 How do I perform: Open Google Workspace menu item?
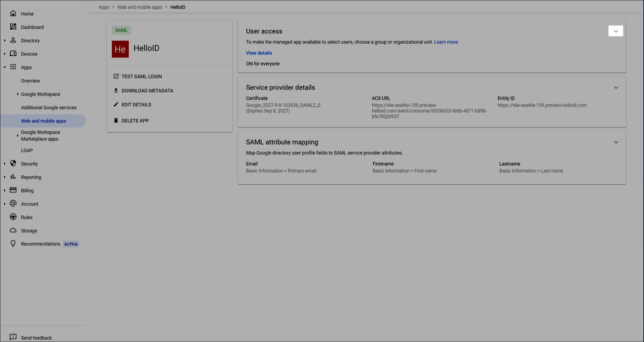coord(41,94)
